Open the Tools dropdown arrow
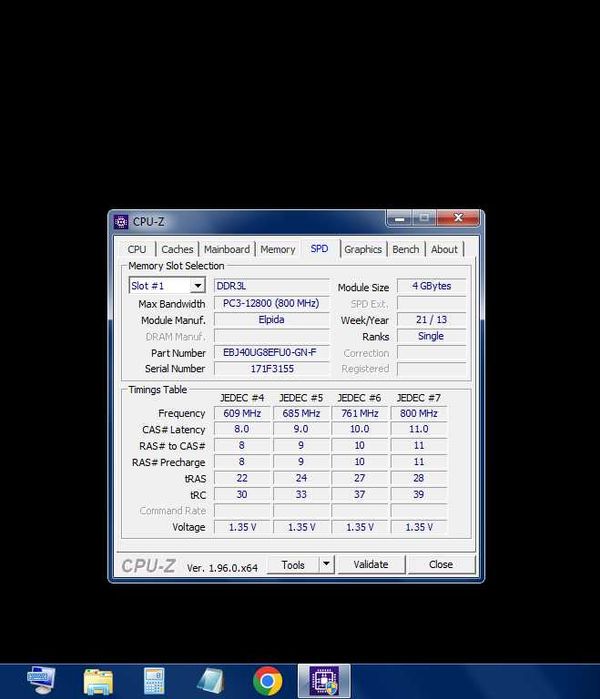 tap(326, 564)
